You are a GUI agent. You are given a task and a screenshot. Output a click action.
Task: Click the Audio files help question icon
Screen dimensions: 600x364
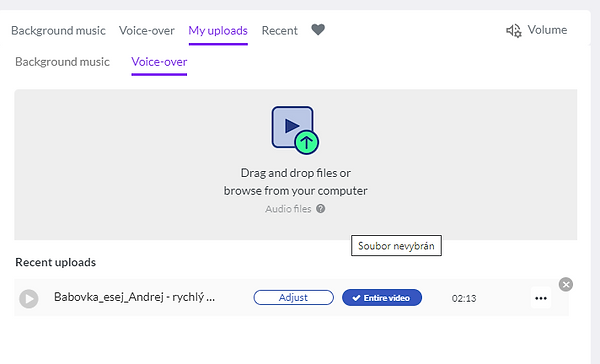tap(321, 209)
